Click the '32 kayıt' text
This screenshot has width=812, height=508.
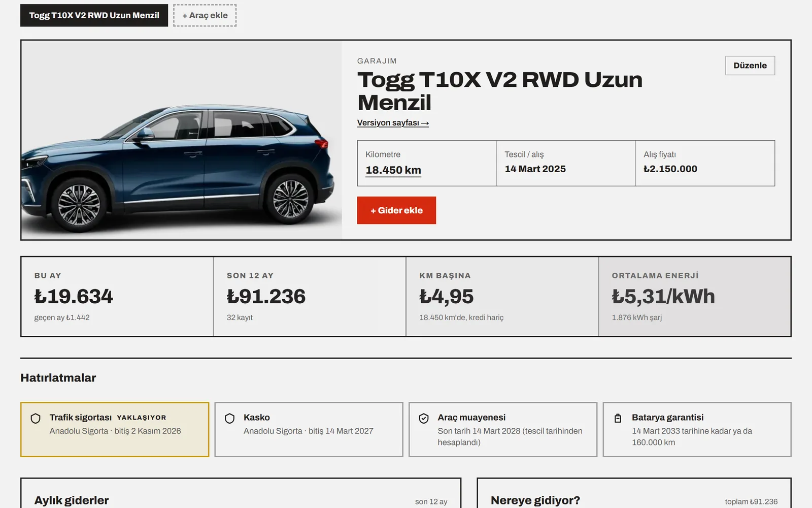[x=240, y=317]
